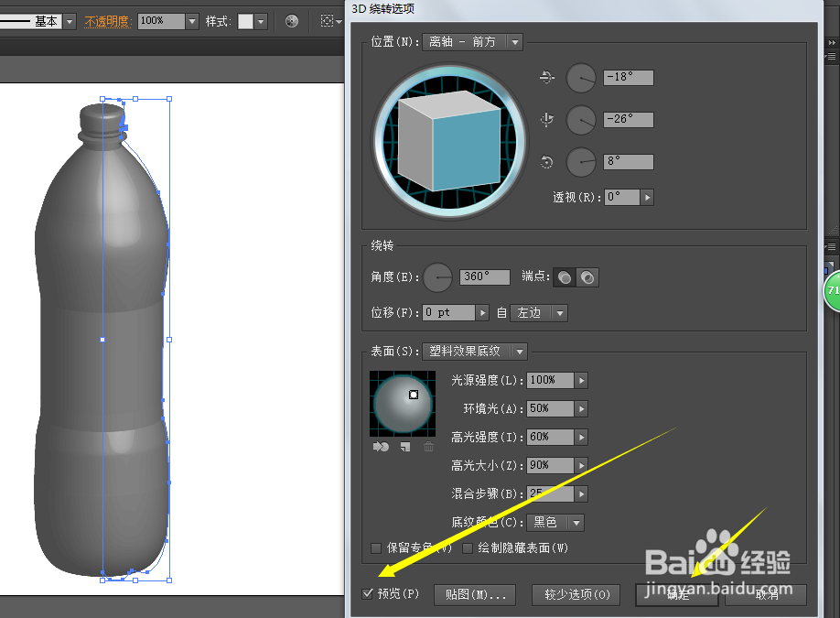Click the 透视 perspective stepper arrow
Image resolution: width=840 pixels, height=618 pixels.
point(647,196)
